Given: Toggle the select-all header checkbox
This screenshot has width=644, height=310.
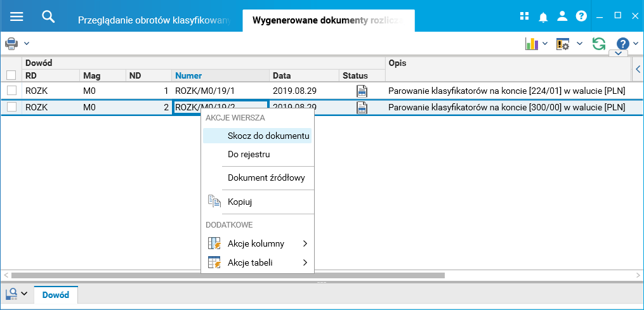Looking at the screenshot, I should [11, 75].
